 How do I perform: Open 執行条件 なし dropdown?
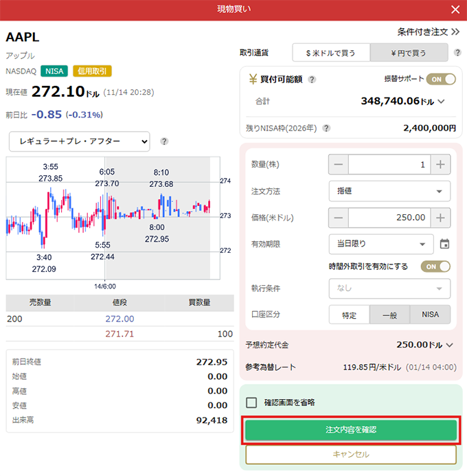click(x=389, y=288)
